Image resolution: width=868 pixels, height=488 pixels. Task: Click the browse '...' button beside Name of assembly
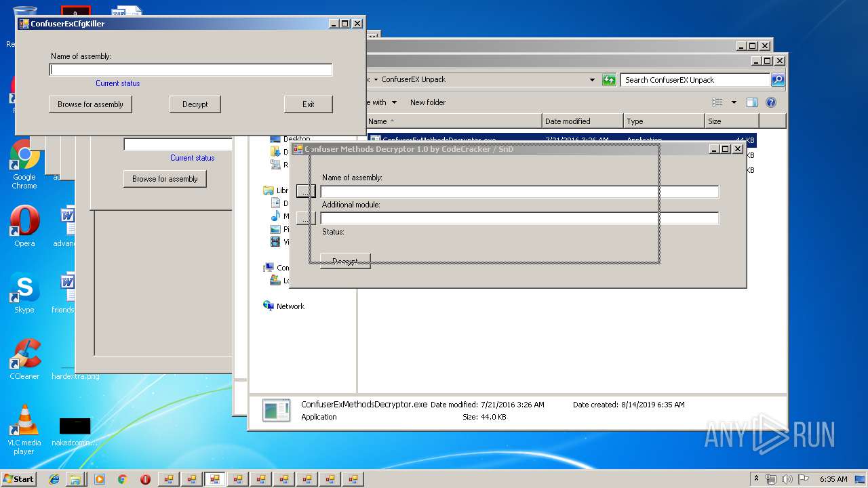(306, 192)
